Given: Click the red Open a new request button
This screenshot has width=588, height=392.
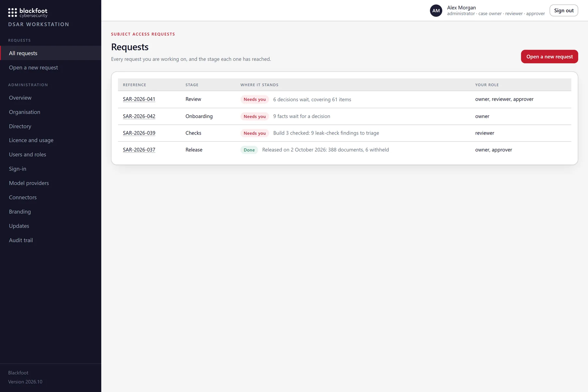Looking at the screenshot, I should (x=549, y=57).
